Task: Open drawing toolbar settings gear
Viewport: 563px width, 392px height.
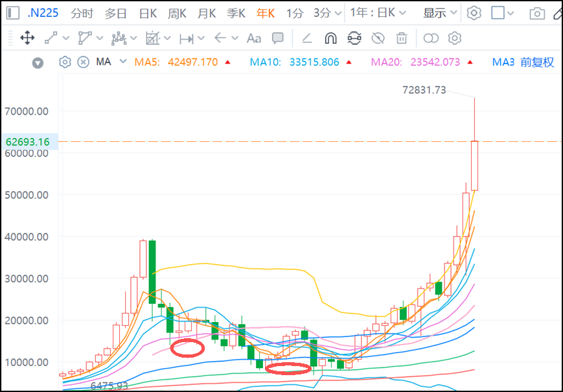Action: [x=455, y=38]
